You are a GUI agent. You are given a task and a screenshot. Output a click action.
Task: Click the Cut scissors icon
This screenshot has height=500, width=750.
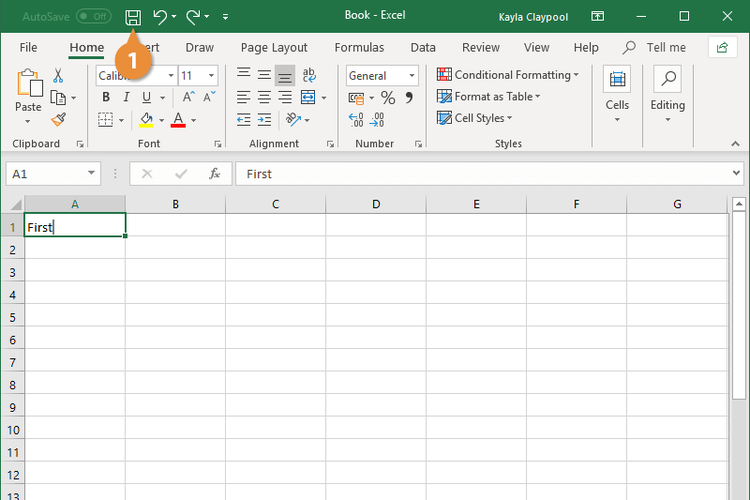pos(58,75)
